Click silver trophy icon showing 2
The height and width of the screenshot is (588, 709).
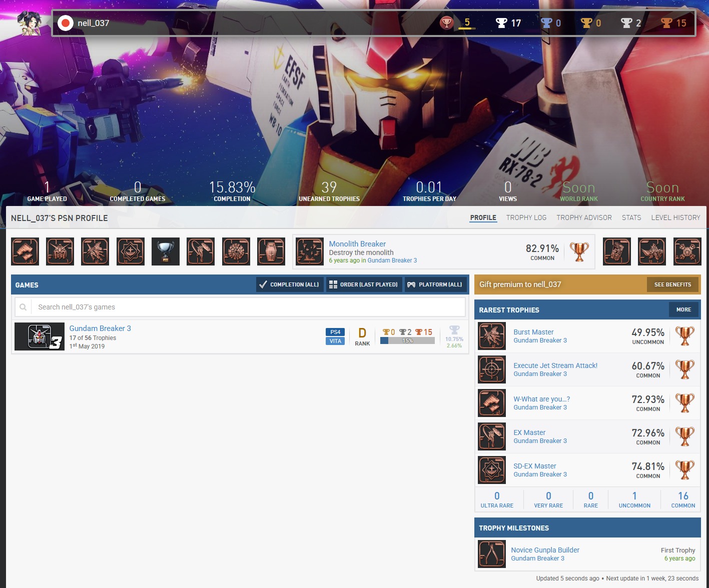point(626,23)
